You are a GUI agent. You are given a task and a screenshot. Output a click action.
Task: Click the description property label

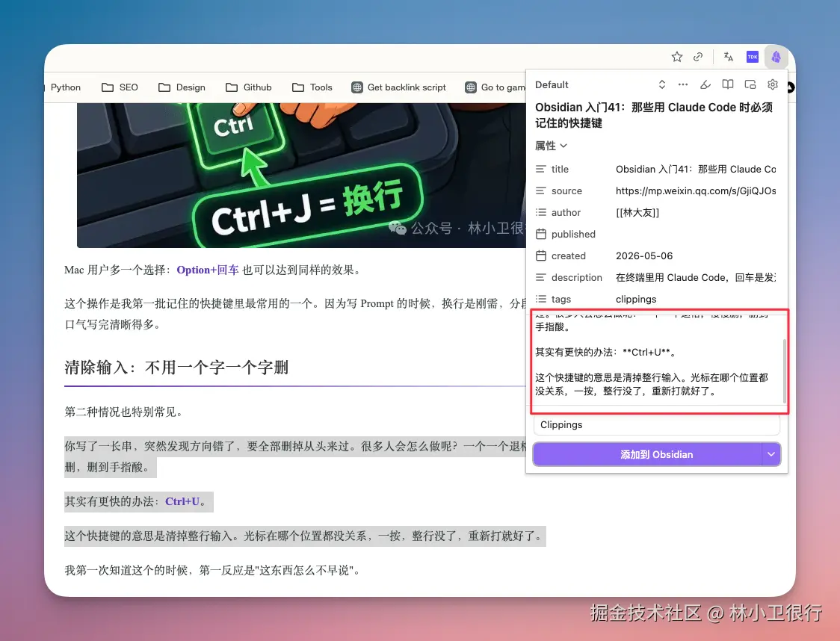[576, 277]
